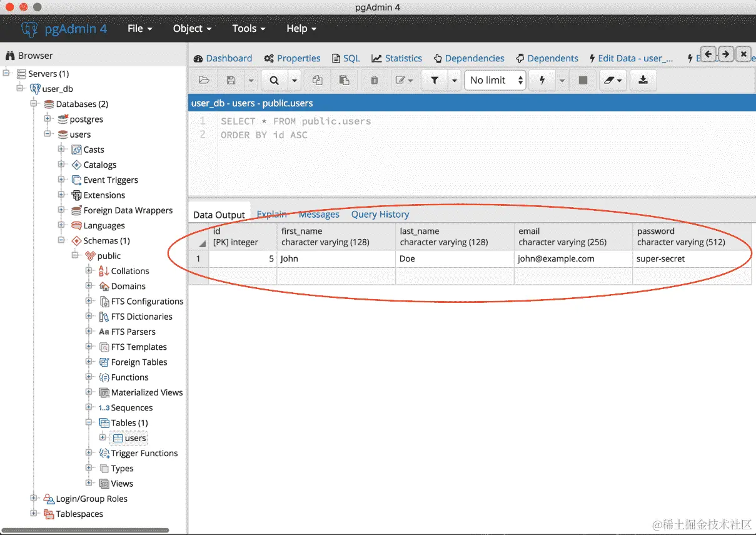Click the Materialized Views tree icon
Image resolution: width=756 pixels, height=535 pixels.
point(104,392)
